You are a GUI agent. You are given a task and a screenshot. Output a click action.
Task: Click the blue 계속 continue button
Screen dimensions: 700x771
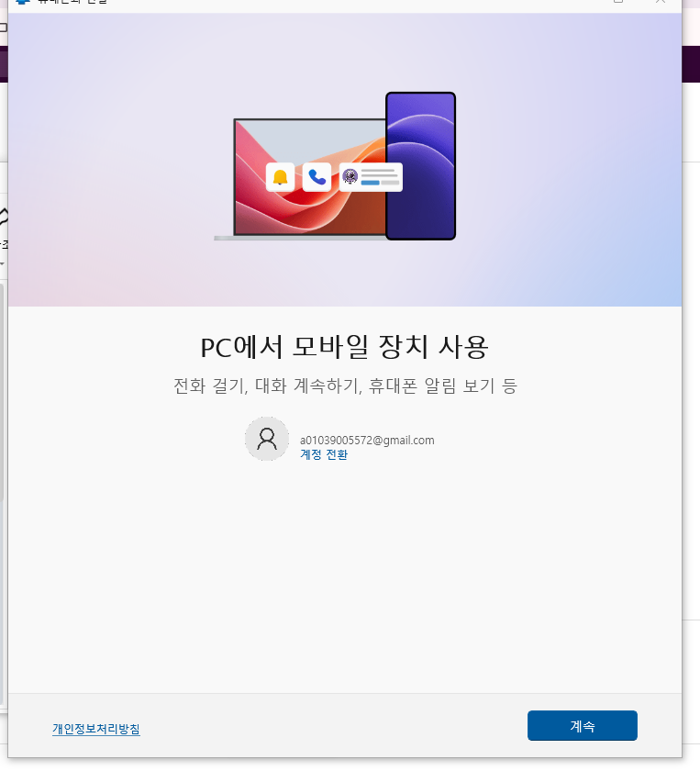(x=582, y=725)
